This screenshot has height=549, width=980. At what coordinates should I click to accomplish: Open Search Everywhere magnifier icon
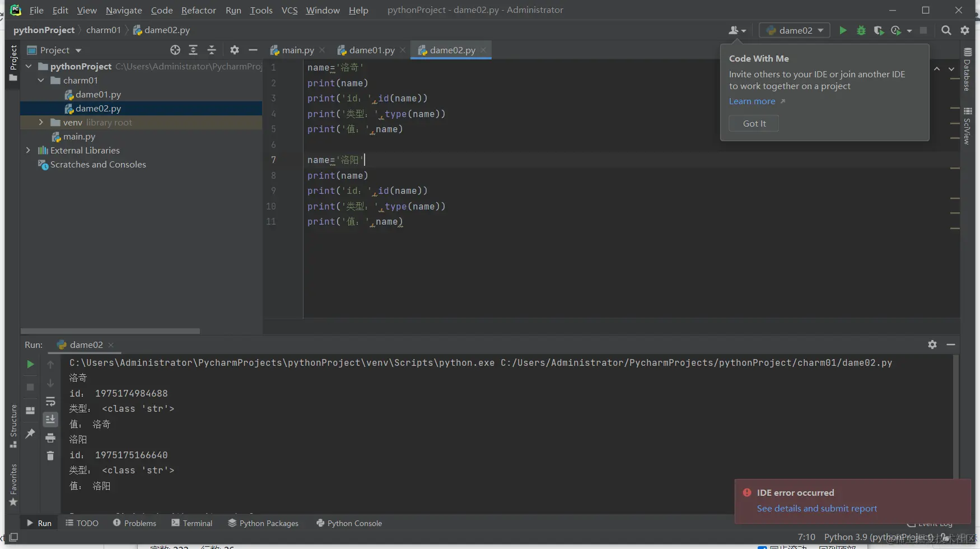pos(946,30)
